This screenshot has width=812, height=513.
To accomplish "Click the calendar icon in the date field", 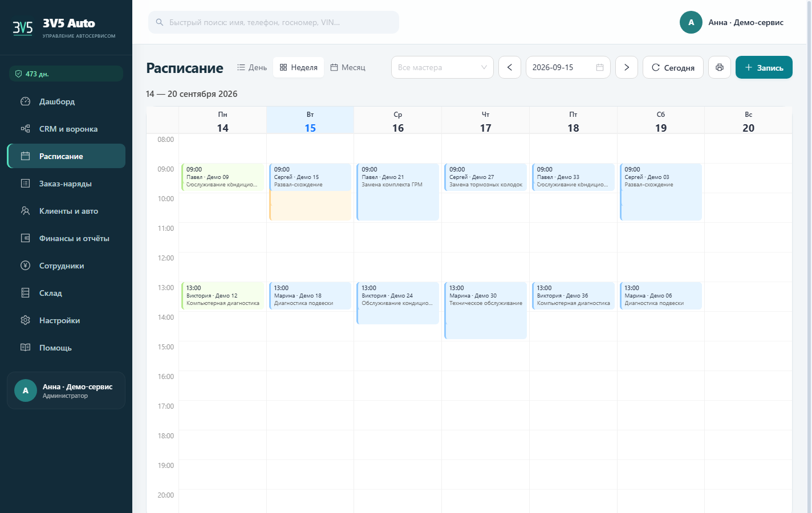I will pyautogui.click(x=600, y=67).
